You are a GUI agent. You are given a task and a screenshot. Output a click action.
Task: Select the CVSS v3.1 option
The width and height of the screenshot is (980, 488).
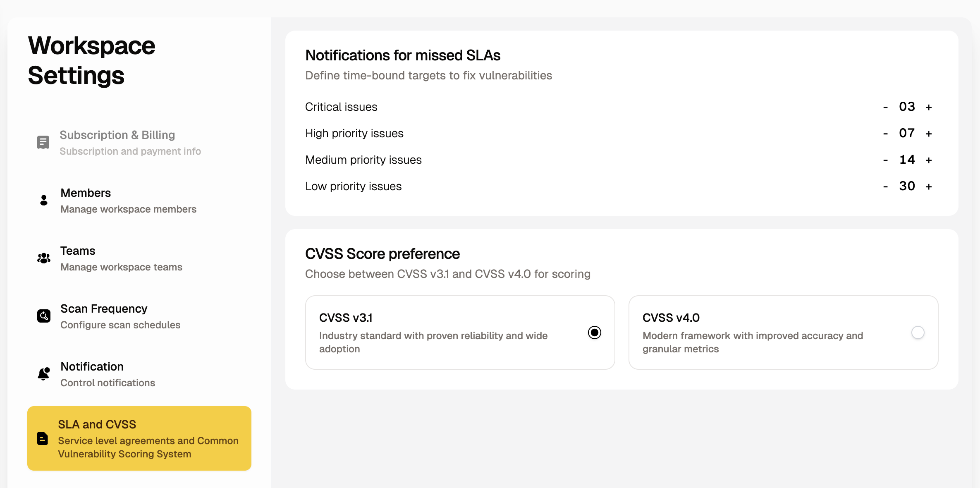point(594,332)
